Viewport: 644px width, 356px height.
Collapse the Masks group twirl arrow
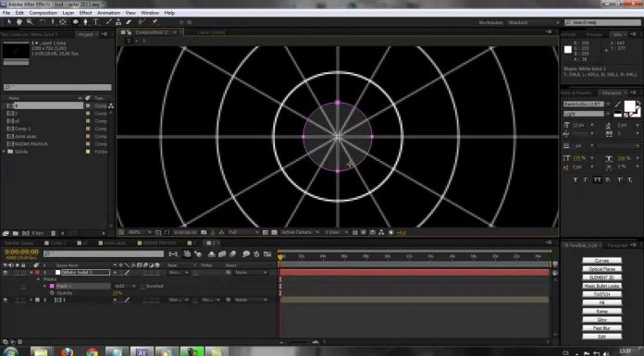[x=39, y=279]
